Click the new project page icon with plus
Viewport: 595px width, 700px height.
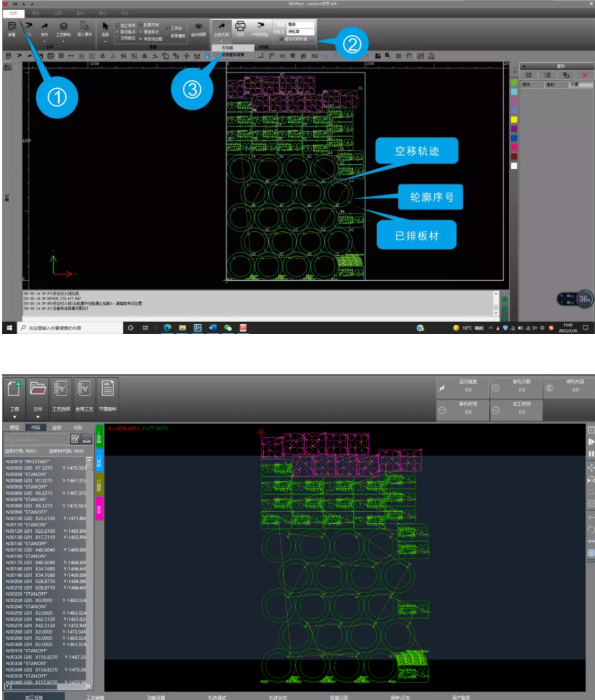(x=14, y=388)
